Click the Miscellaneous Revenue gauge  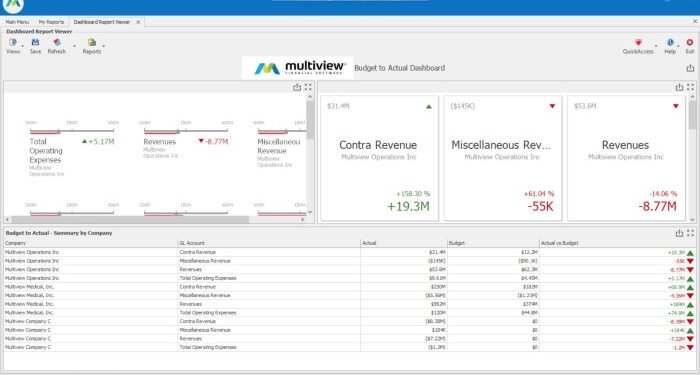coord(280,145)
